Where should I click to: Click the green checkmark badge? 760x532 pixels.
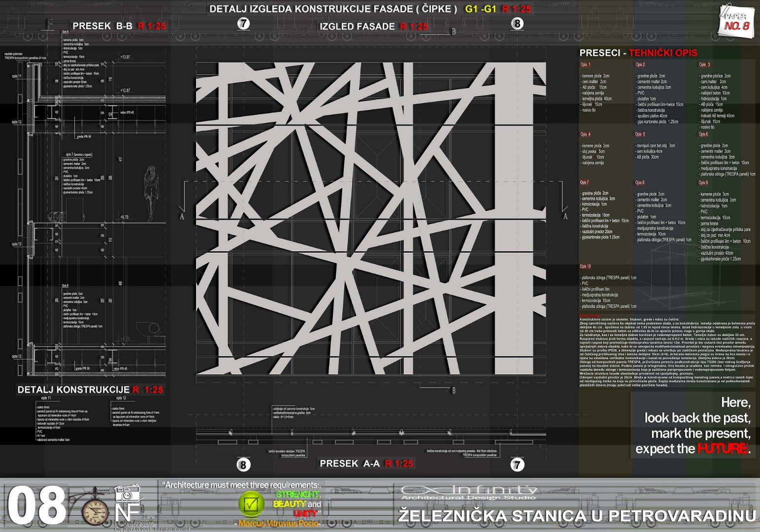251,504
